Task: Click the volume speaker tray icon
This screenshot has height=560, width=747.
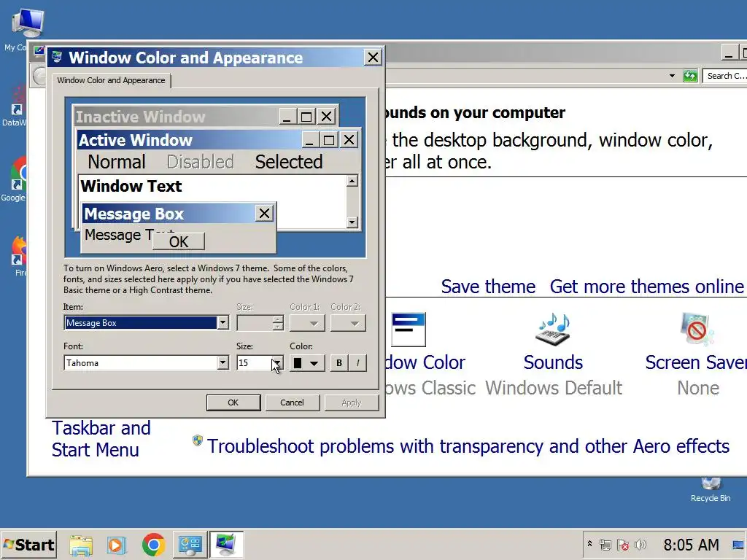Action: pyautogui.click(x=640, y=544)
